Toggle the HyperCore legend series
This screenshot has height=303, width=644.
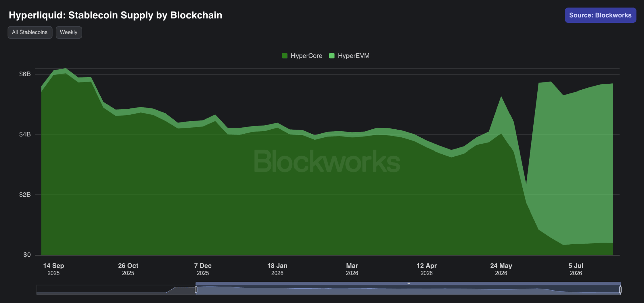pyautogui.click(x=302, y=56)
